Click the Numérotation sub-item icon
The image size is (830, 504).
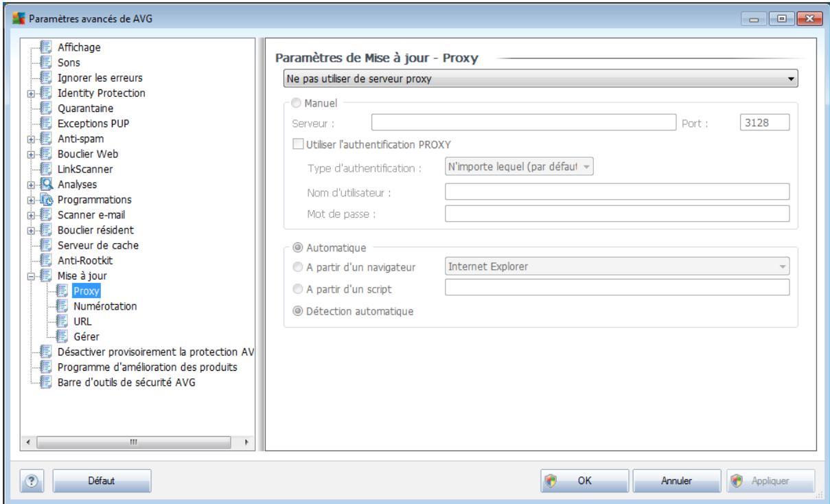point(61,305)
